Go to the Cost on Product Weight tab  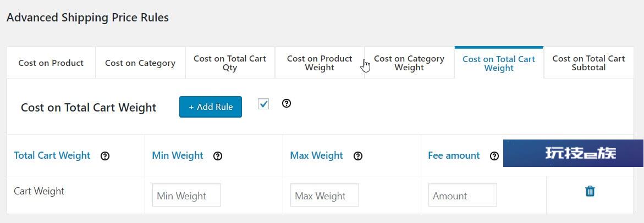320,63
